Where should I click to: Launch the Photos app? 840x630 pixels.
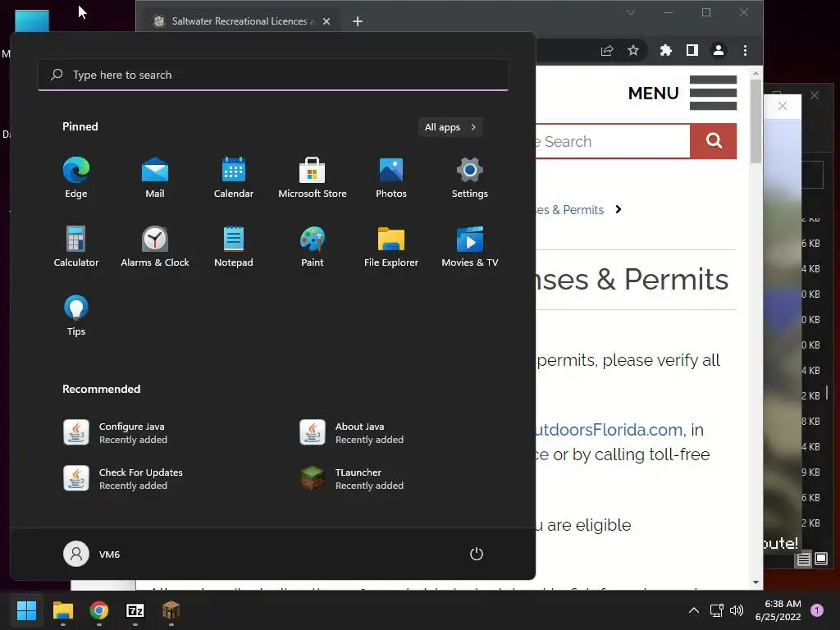pyautogui.click(x=391, y=178)
